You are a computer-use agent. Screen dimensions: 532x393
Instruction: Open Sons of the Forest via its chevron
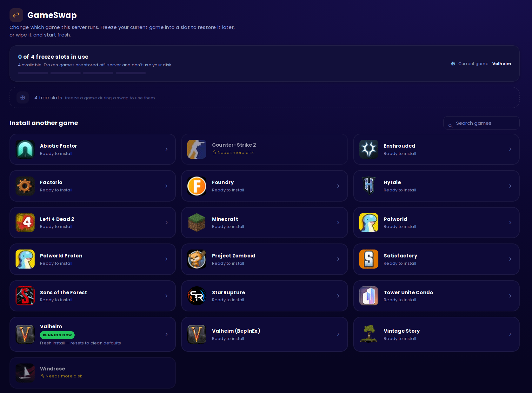(166, 296)
